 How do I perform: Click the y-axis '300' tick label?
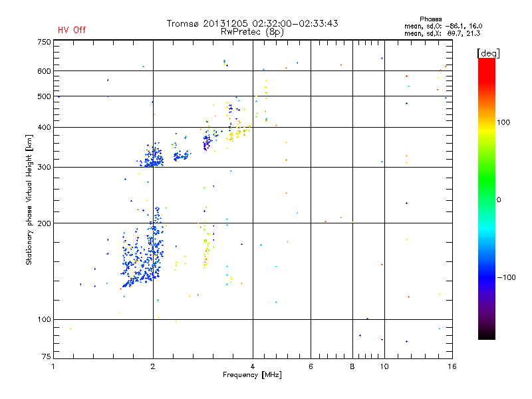(x=44, y=168)
